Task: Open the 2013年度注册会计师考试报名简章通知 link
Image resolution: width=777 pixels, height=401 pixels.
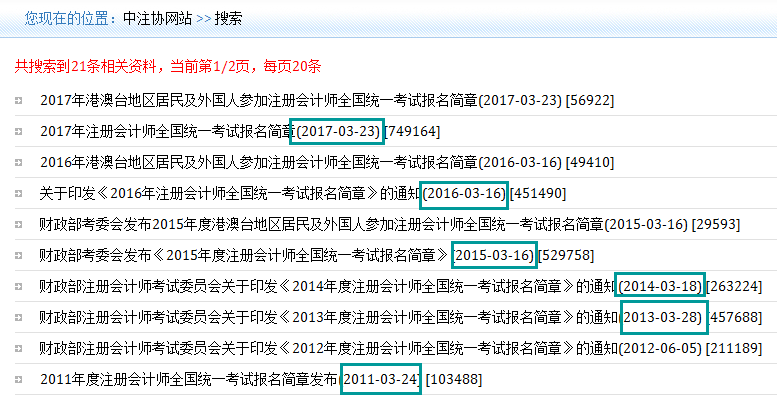Action: [329, 317]
